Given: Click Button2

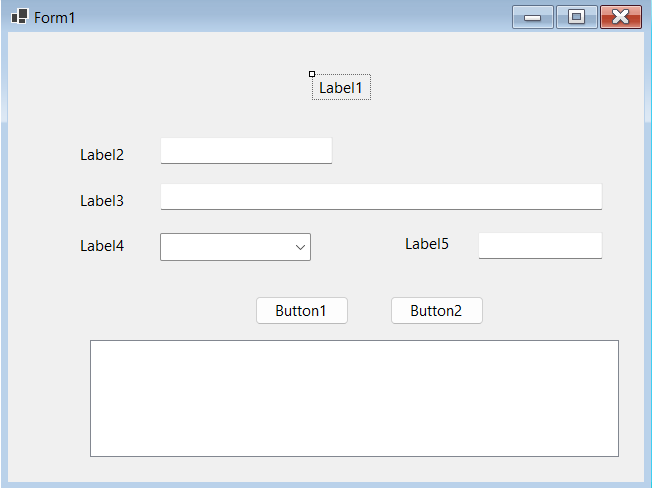Looking at the screenshot, I should pyautogui.click(x=437, y=311).
